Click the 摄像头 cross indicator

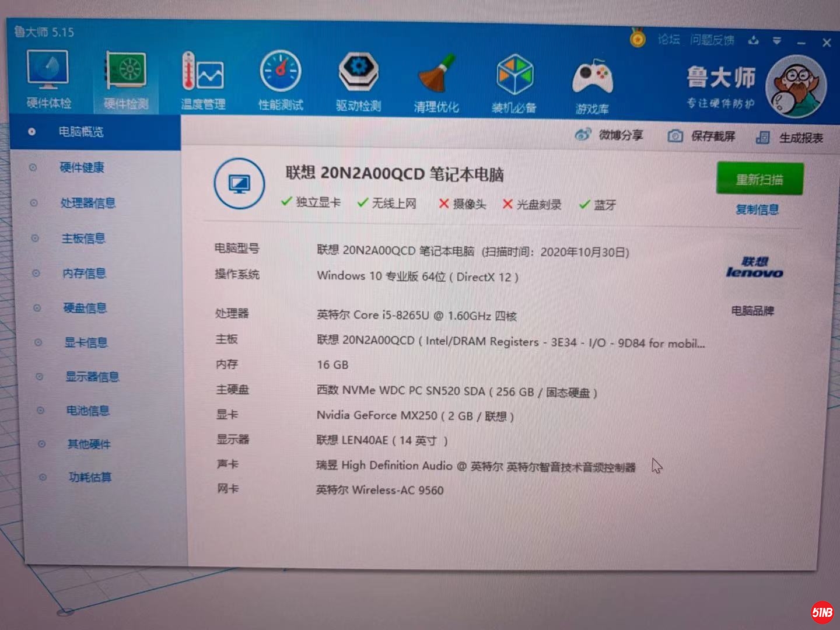coord(462,204)
